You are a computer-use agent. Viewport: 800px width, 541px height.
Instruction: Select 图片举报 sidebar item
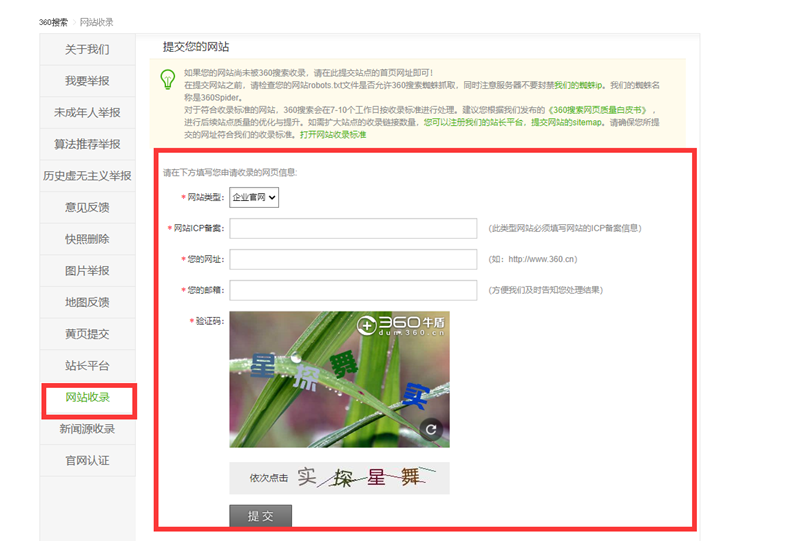click(x=87, y=271)
